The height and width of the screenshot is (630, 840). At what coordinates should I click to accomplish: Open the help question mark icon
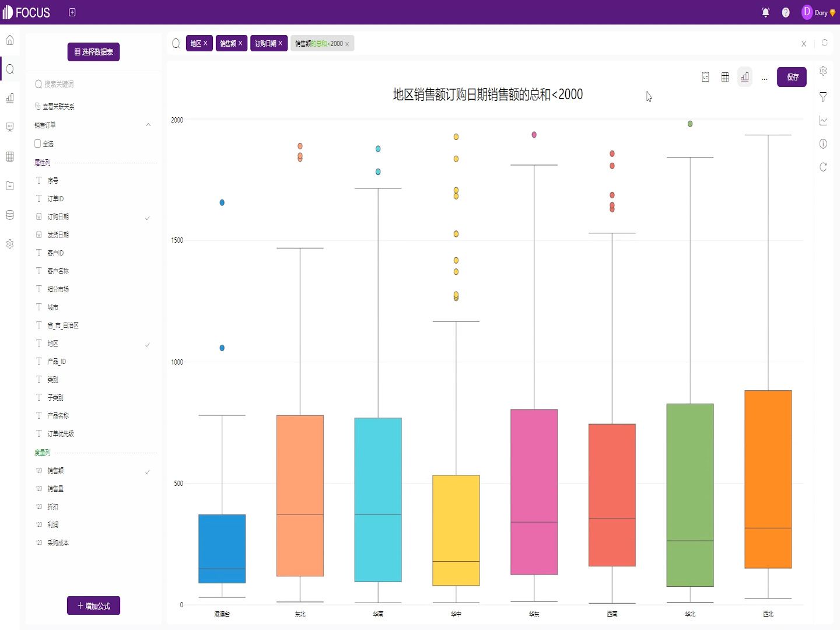click(x=786, y=12)
